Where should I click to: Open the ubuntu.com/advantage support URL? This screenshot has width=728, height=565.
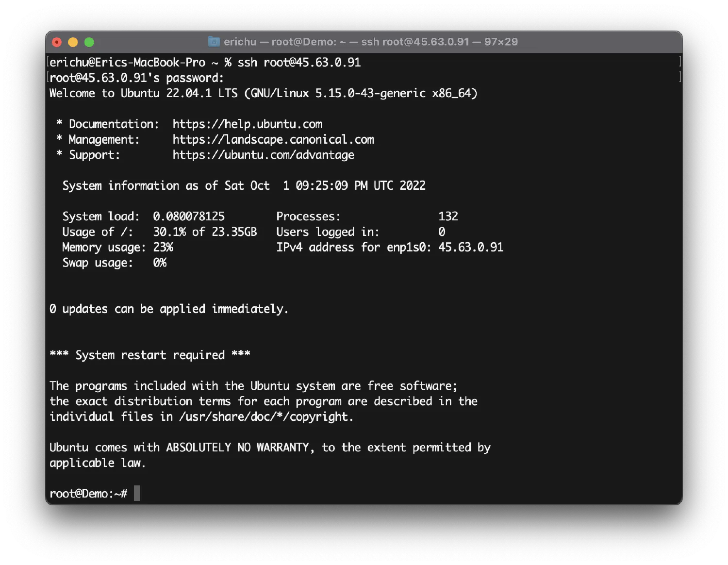pyautogui.click(x=264, y=155)
